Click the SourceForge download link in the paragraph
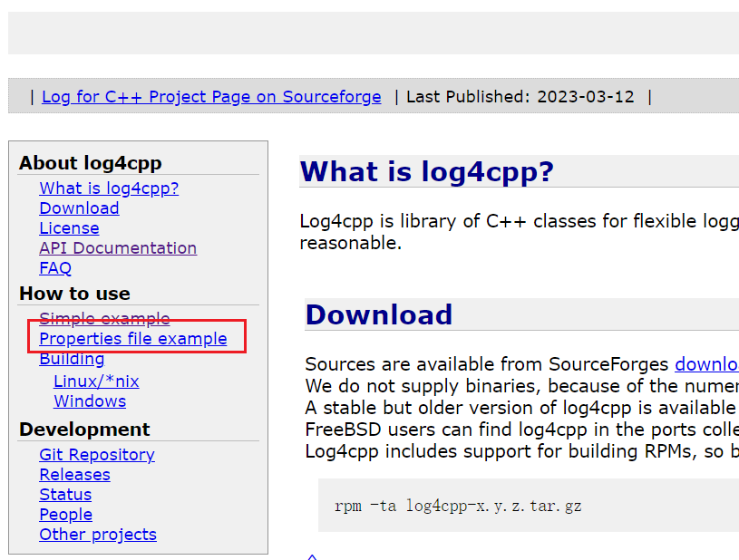The image size is (739, 560). pyautogui.click(x=706, y=364)
